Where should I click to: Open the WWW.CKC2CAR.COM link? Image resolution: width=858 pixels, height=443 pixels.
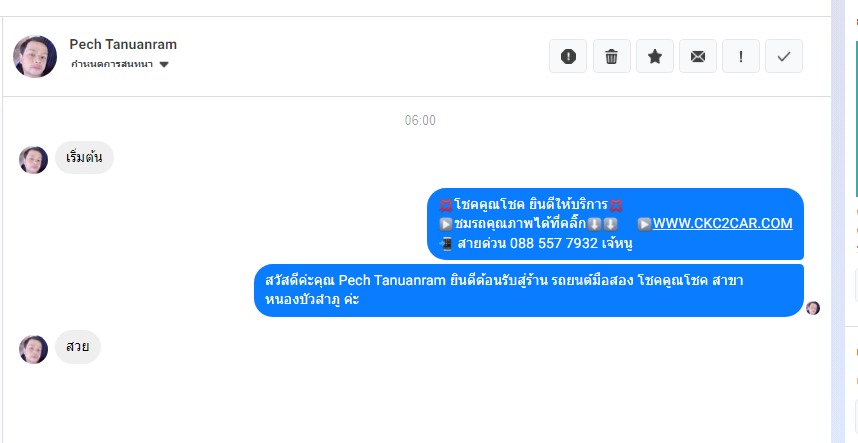tap(722, 223)
